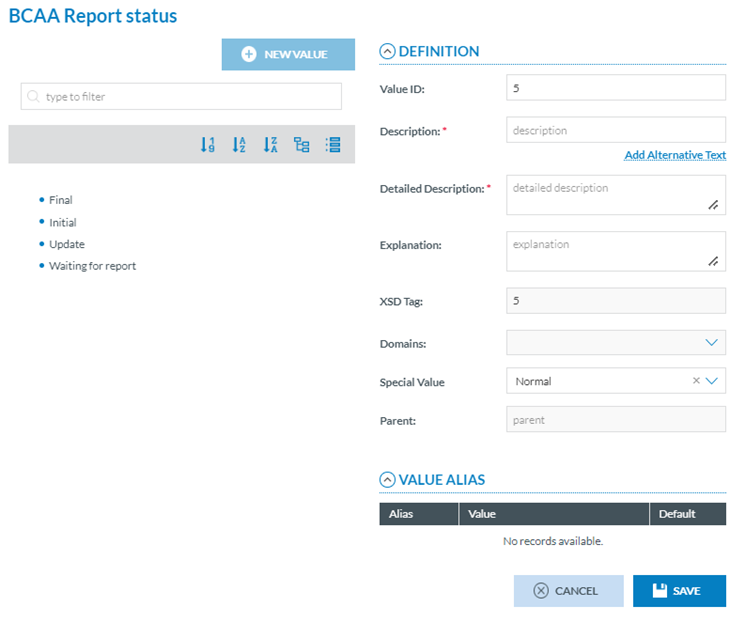Cancel editing the value
Image resolution: width=745 pixels, height=638 pixels.
(x=568, y=591)
